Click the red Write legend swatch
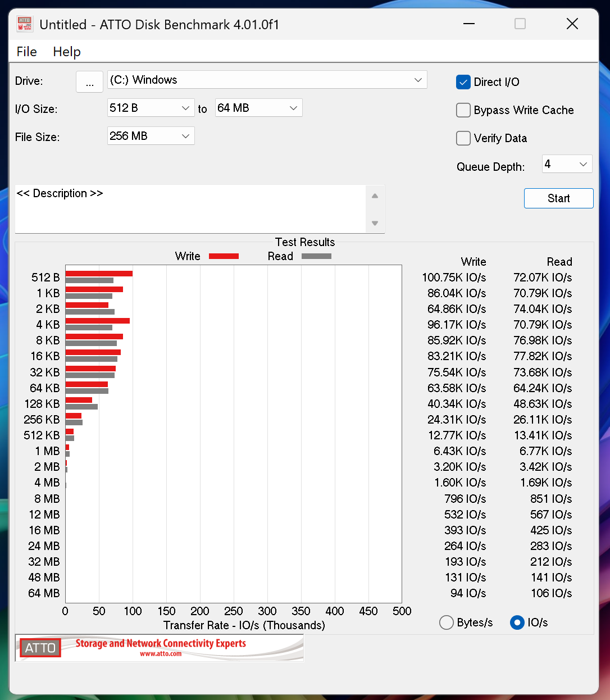 (x=224, y=256)
